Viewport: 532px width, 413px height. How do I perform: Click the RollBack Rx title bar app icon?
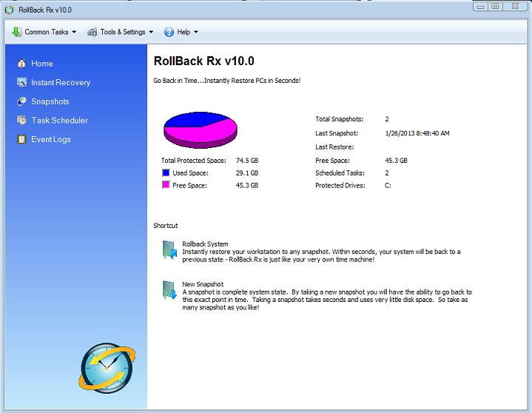pos(9,10)
